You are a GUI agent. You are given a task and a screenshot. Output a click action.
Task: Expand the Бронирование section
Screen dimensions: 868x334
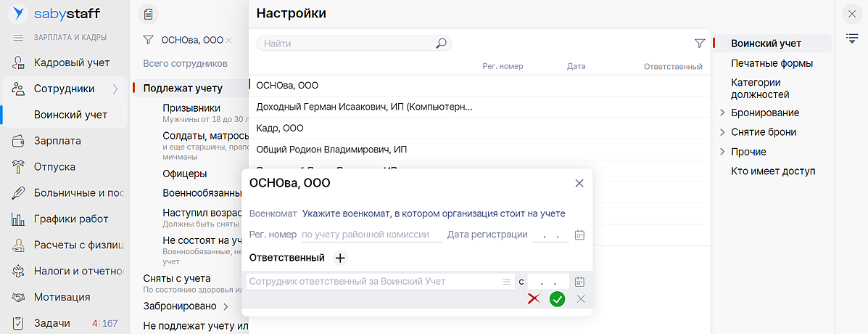tap(722, 113)
